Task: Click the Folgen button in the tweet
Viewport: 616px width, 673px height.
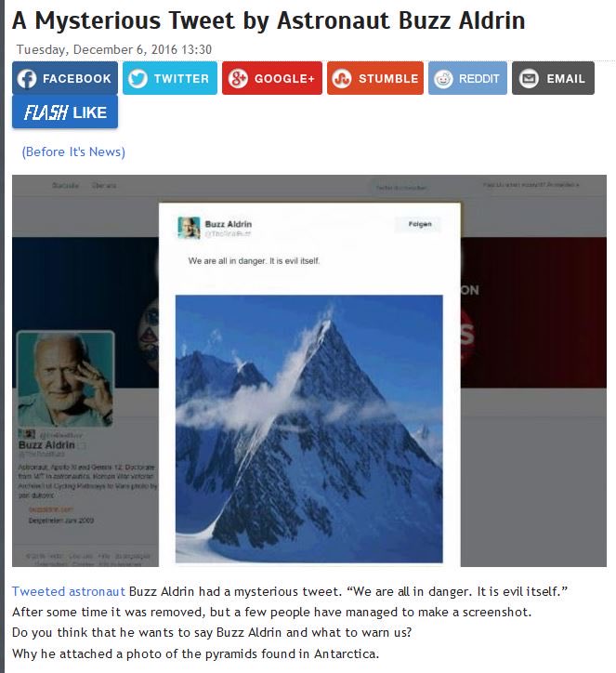Action: coord(420,224)
